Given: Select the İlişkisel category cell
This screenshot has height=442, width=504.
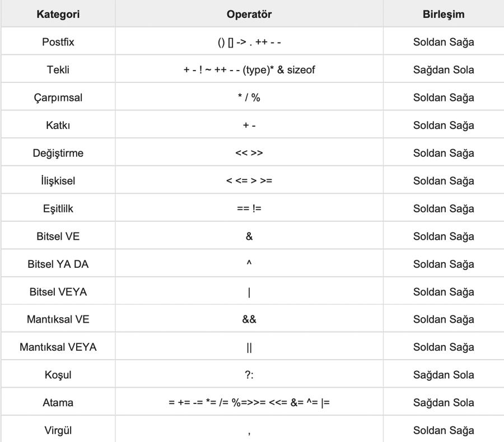Looking at the screenshot, I should click(58, 180).
